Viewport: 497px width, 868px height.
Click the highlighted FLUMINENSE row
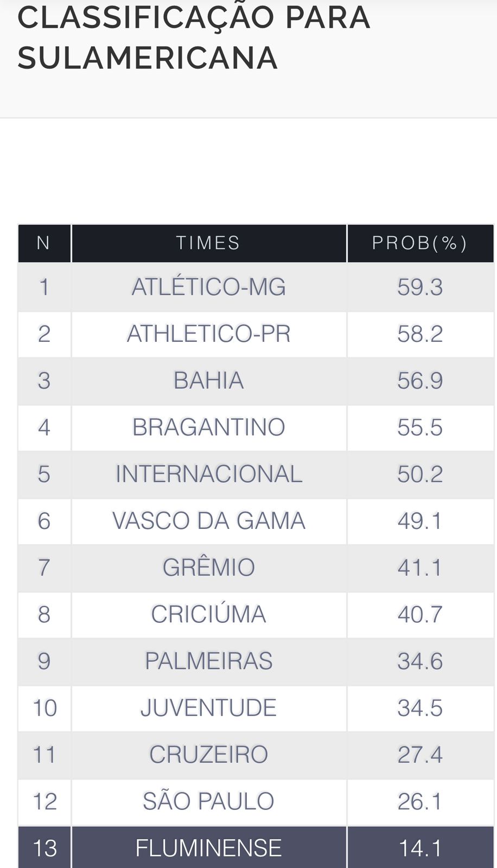(x=256, y=847)
